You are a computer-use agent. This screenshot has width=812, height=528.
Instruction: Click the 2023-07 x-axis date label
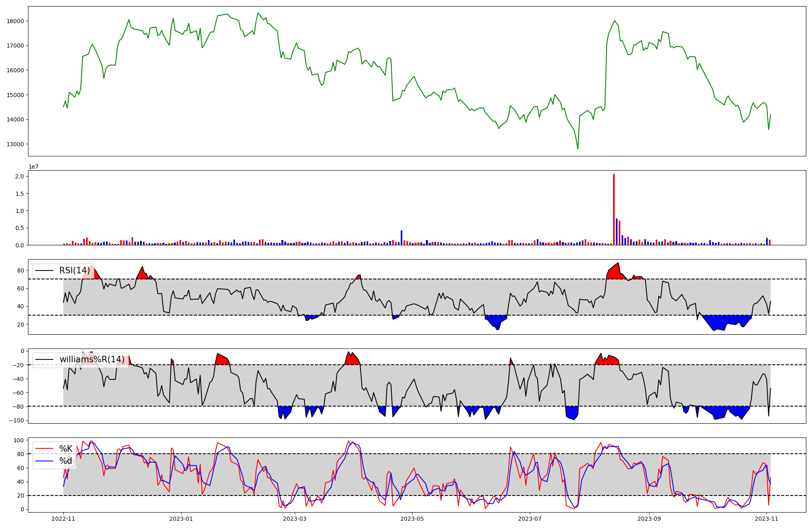(530, 519)
